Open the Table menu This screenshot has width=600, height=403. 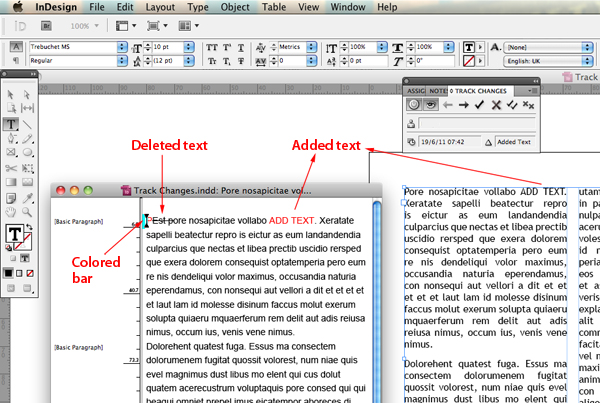[x=274, y=7]
